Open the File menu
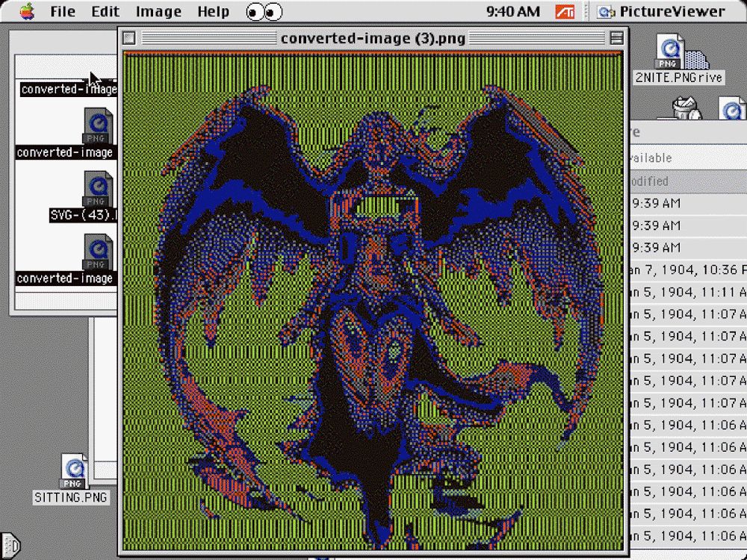This screenshot has height=560, width=747. [63, 12]
